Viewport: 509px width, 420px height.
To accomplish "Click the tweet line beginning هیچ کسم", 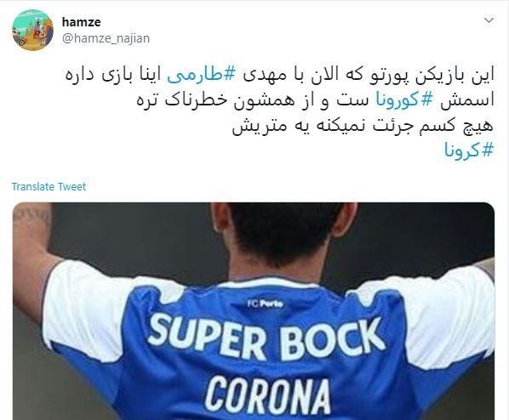I will pos(363,125).
